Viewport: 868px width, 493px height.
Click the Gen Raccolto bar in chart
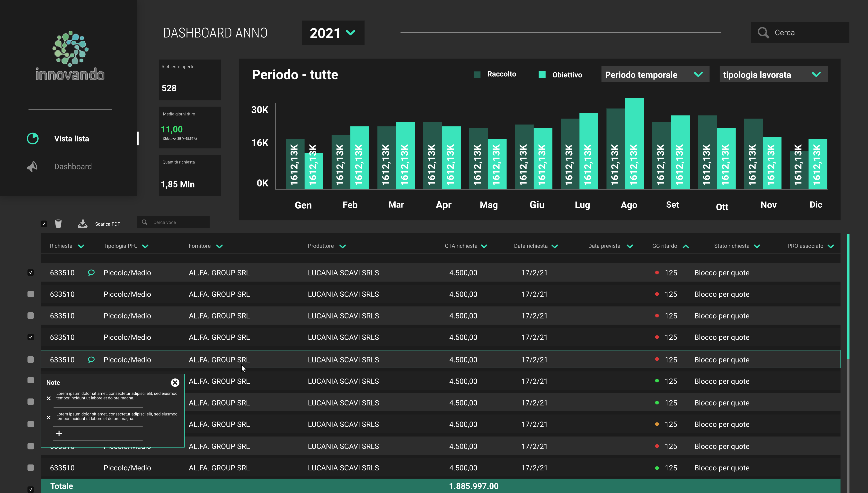(295, 164)
